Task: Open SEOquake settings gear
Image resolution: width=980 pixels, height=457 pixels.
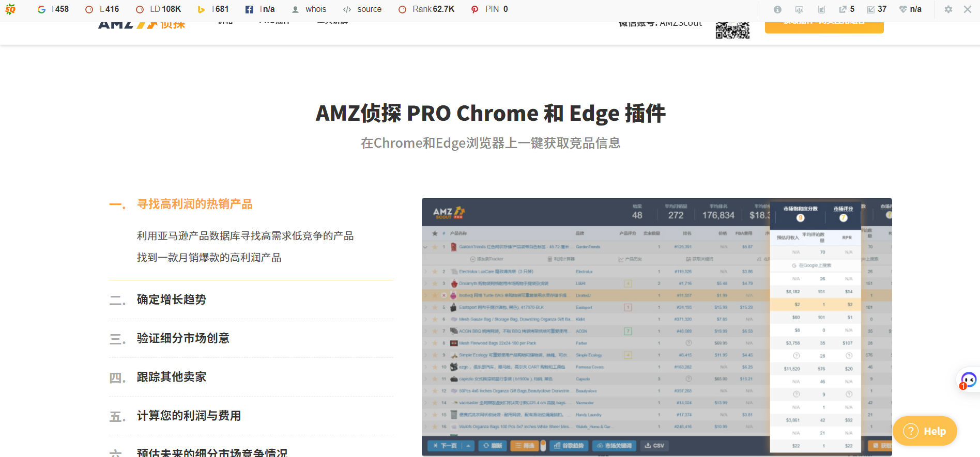Action: 948,9
